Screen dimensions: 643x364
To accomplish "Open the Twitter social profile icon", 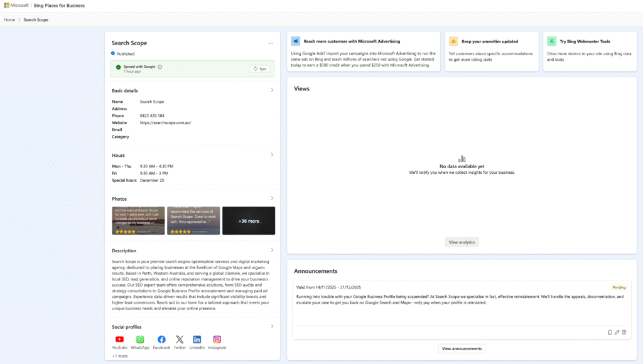I will (x=180, y=339).
